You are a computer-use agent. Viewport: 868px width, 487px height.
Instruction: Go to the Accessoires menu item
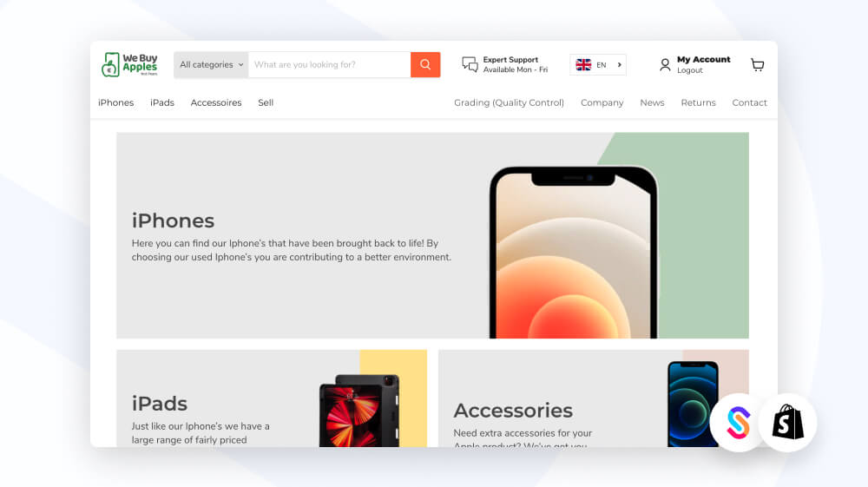216,102
